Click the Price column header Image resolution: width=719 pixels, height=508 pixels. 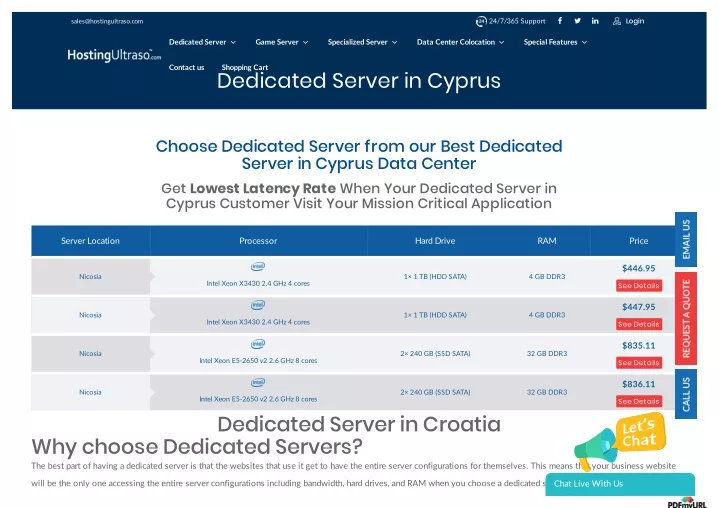pos(638,241)
